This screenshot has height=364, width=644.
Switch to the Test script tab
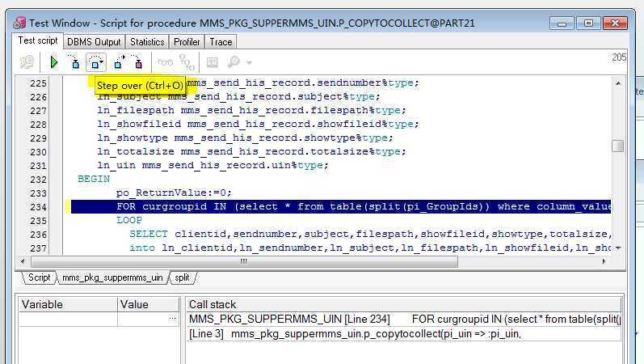click(38, 40)
